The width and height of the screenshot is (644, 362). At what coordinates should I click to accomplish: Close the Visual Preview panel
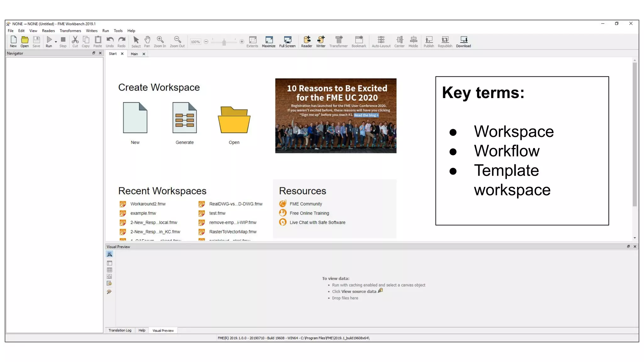635,247
